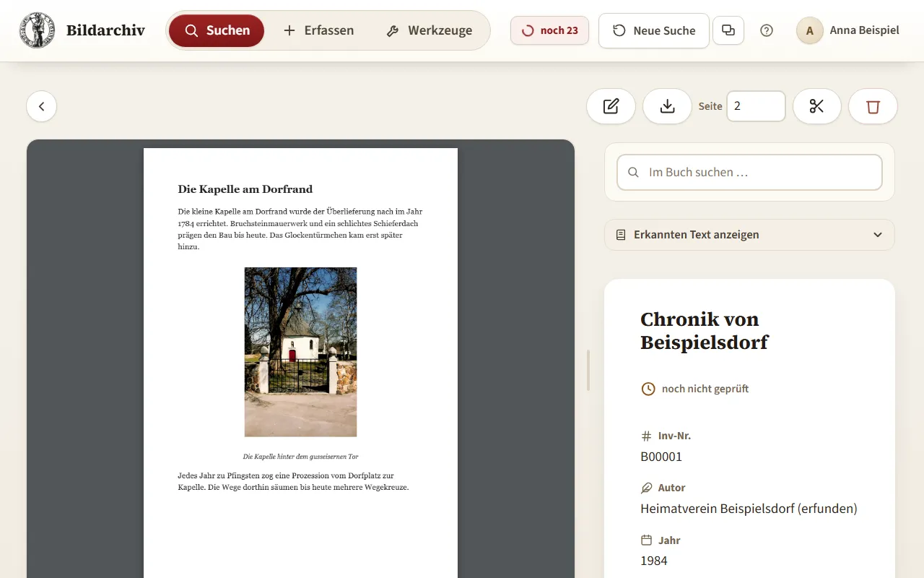Click the 'noch nicht geprüft' status
Screen dimensions: 924x578
pos(695,389)
